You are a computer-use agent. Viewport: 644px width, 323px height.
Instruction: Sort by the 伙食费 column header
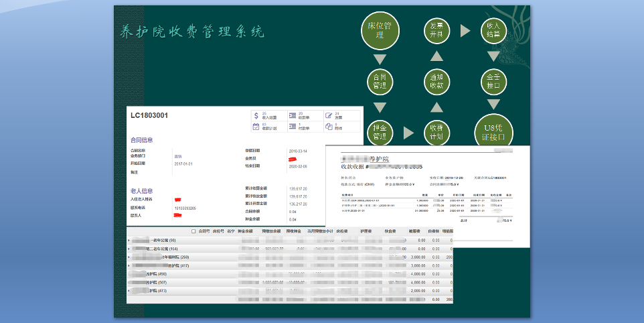point(390,231)
